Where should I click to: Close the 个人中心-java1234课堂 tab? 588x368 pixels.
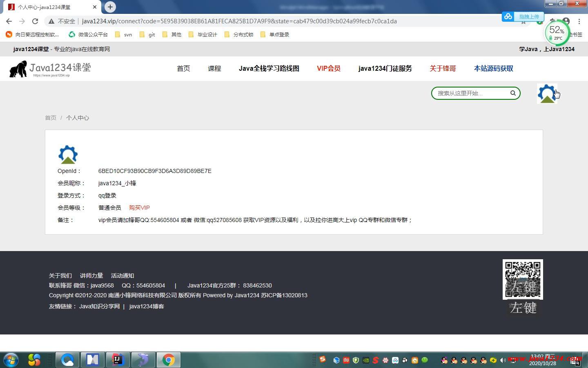pos(95,7)
